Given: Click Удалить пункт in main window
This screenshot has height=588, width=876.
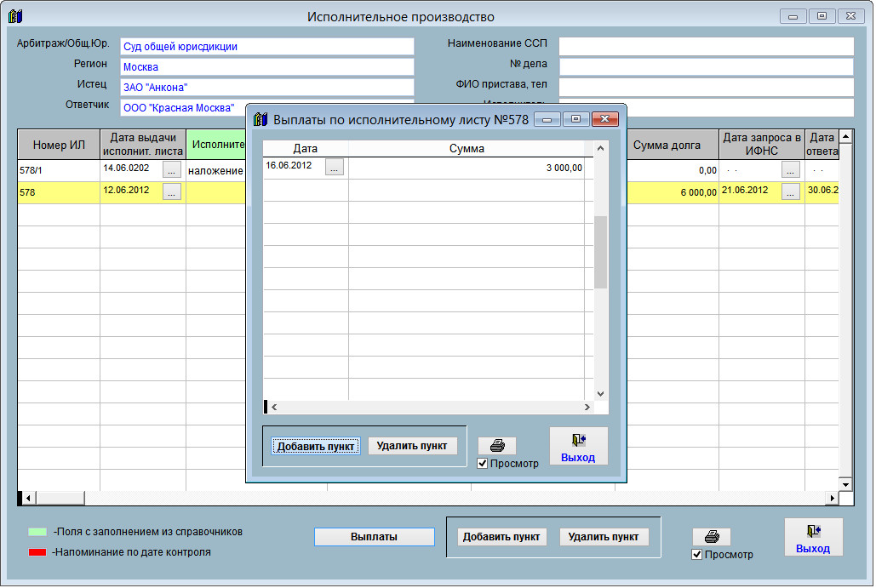Looking at the screenshot, I should (x=604, y=537).
